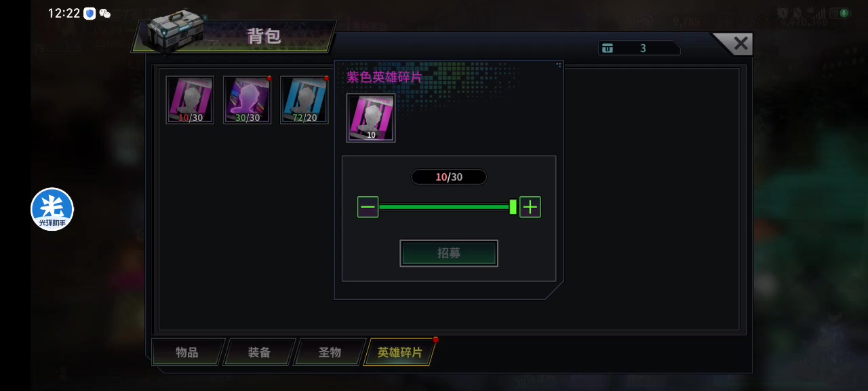Screen dimensions: 868x391
Task: Decrease quantity with the minus button
Action: [368, 206]
